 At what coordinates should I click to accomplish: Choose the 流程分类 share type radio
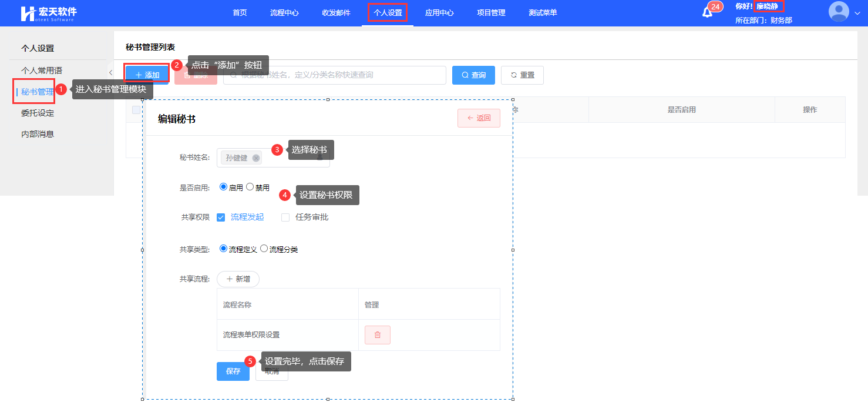tap(264, 249)
